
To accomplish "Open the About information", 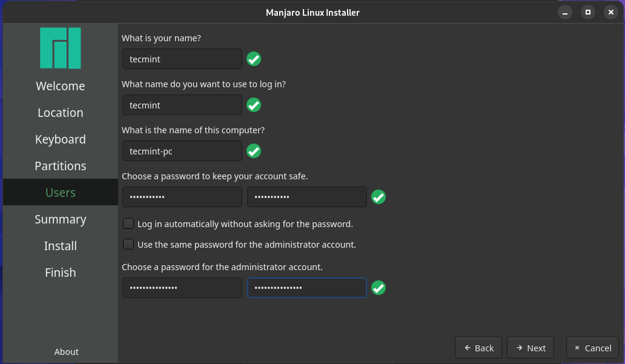I will tap(66, 352).
